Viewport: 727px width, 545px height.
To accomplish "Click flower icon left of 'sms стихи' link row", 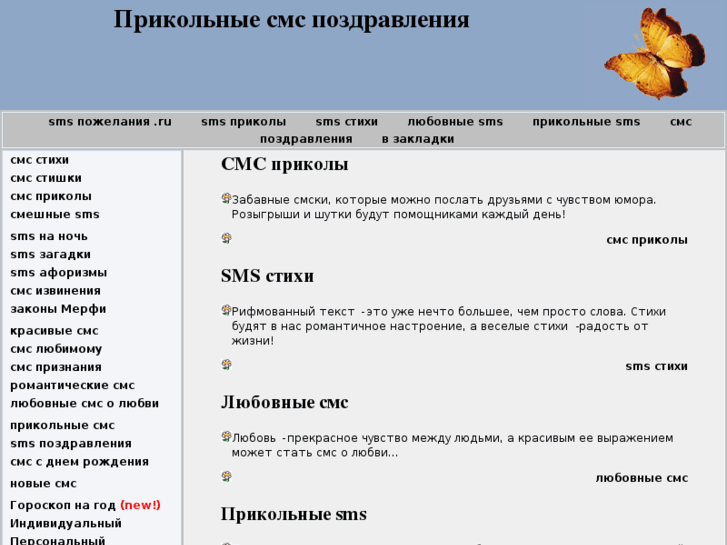I will click(x=226, y=365).
